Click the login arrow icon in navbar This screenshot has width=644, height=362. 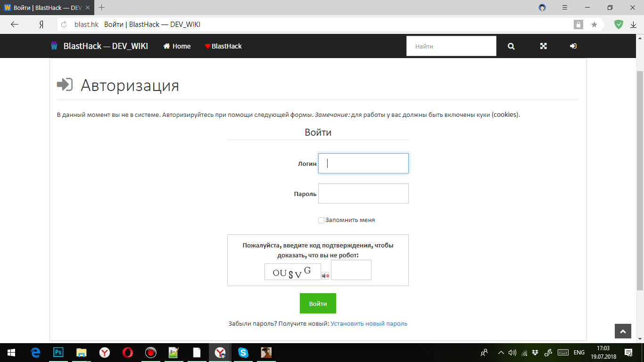(x=573, y=46)
